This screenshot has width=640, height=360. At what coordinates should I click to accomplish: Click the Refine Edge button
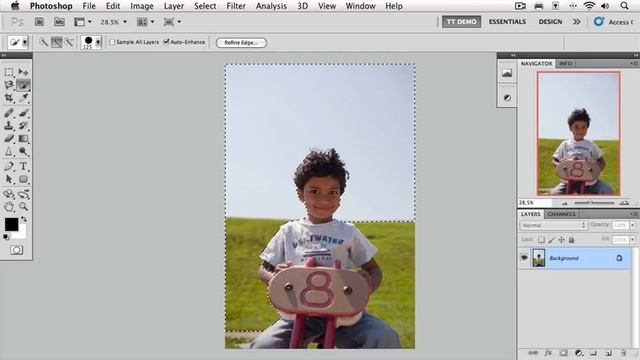point(241,42)
